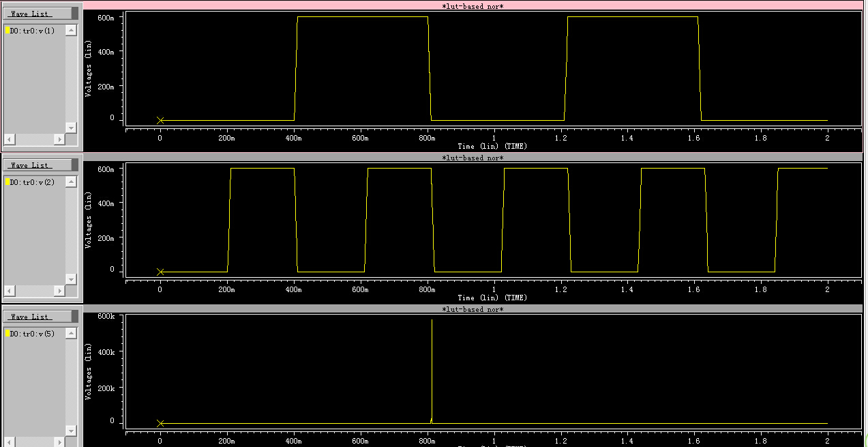Click the up arrow in v(5) wave list
Screen dimensions: 868x447
[71, 333]
